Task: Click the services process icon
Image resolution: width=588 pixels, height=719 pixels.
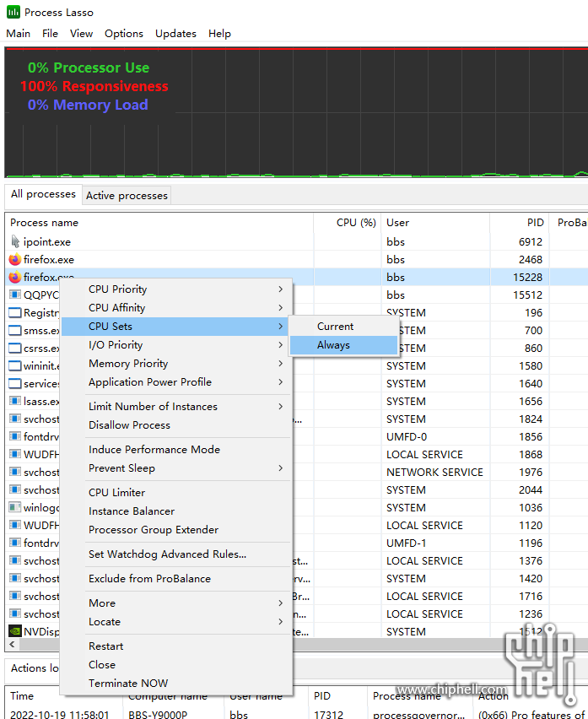Action: 15,383
